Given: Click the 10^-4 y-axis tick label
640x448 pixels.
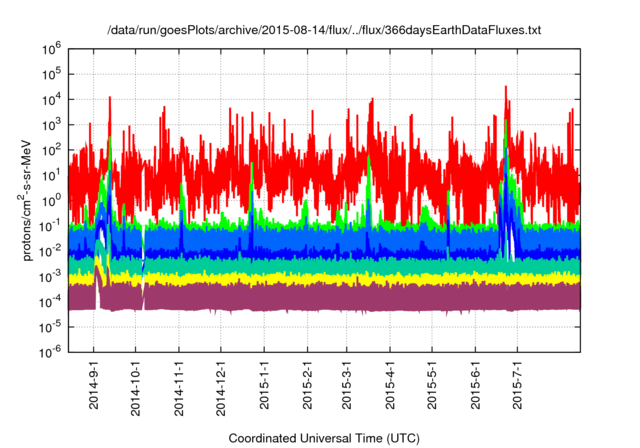Looking at the screenshot, I should pyautogui.click(x=50, y=302).
